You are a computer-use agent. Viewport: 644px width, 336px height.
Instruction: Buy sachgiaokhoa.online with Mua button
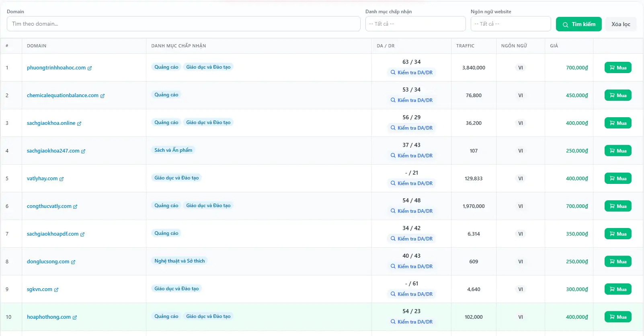tap(618, 123)
